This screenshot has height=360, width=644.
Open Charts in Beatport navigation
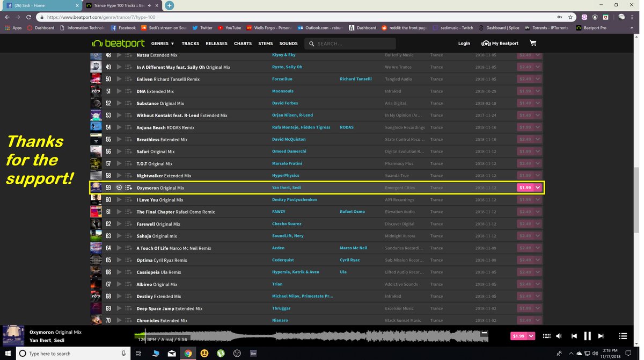tap(243, 44)
